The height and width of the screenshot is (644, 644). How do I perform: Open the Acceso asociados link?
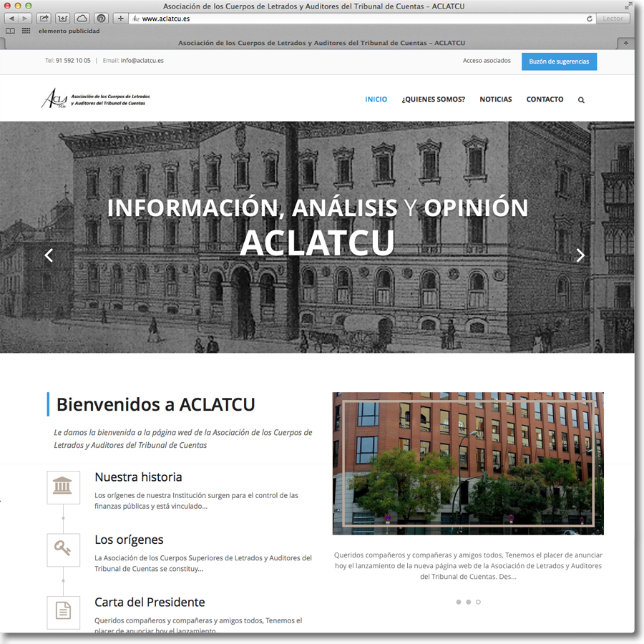[x=487, y=61]
